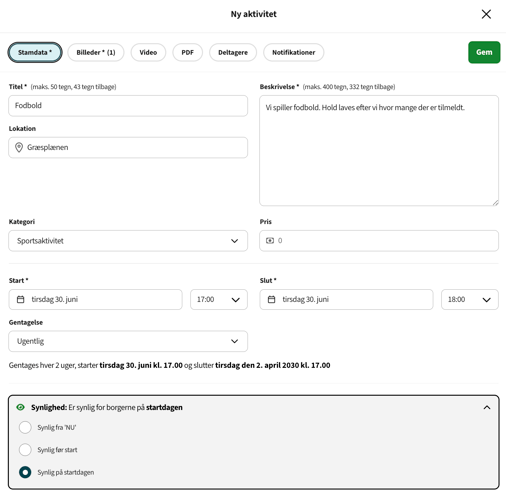
Task: Close the Ny aktivitet dialog
Action: click(486, 14)
